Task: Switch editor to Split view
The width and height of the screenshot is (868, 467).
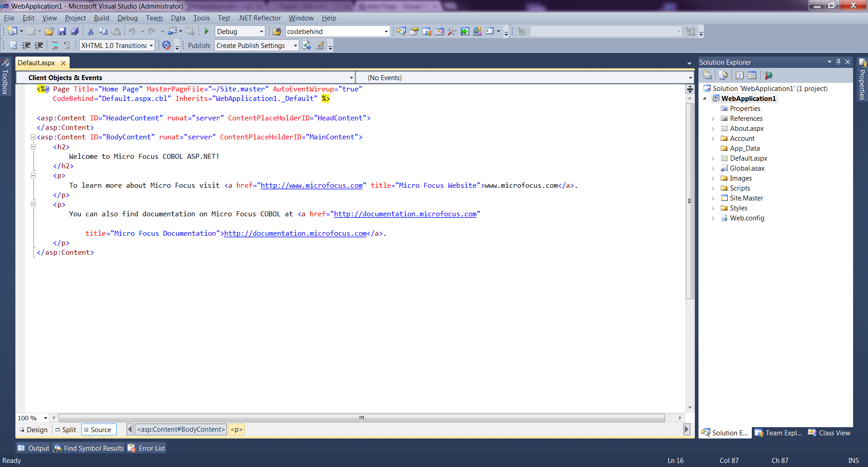Action: point(66,430)
